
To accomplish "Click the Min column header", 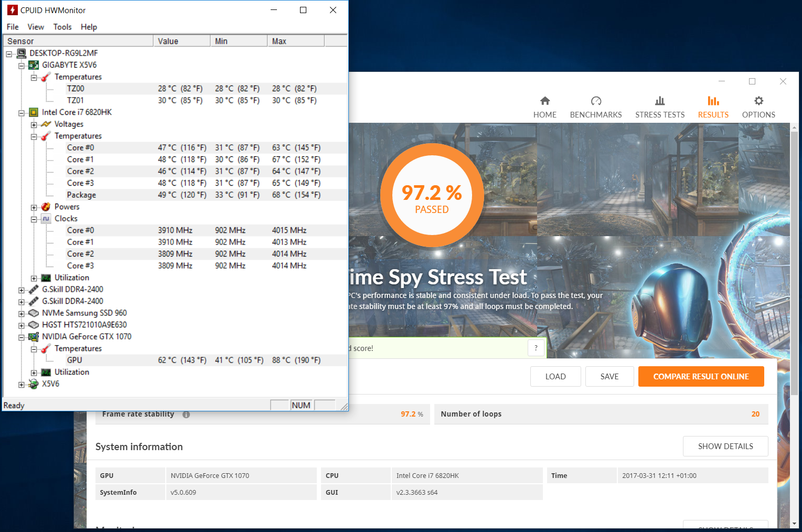I will pyautogui.click(x=239, y=41).
